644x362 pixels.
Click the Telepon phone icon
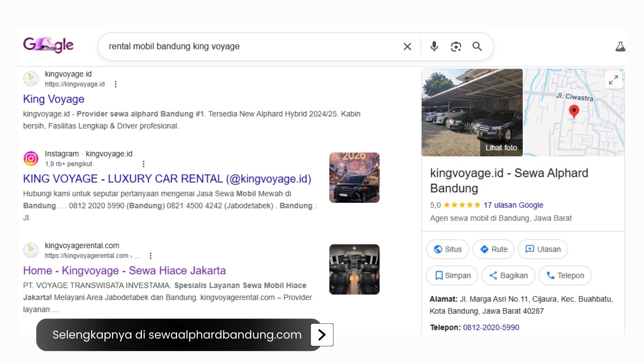(x=550, y=275)
